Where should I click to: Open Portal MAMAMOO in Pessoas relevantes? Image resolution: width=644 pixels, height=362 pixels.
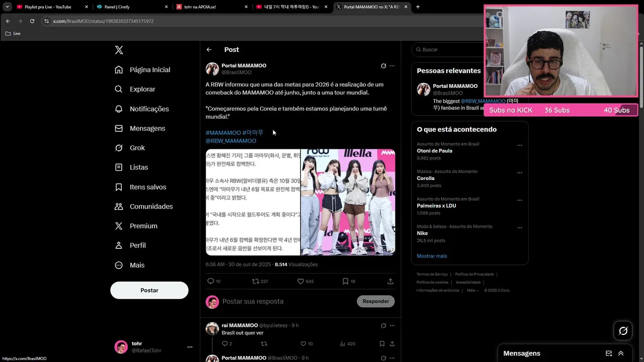coord(455,86)
